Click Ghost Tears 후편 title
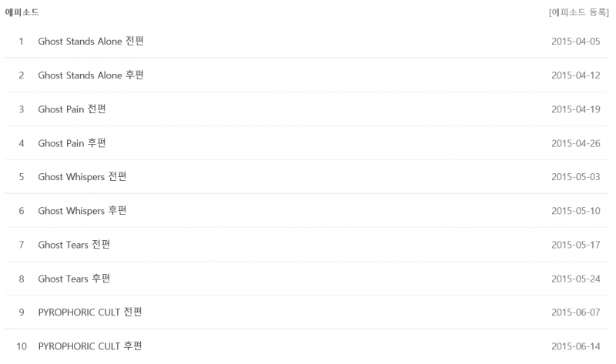The image size is (616, 364). (74, 279)
